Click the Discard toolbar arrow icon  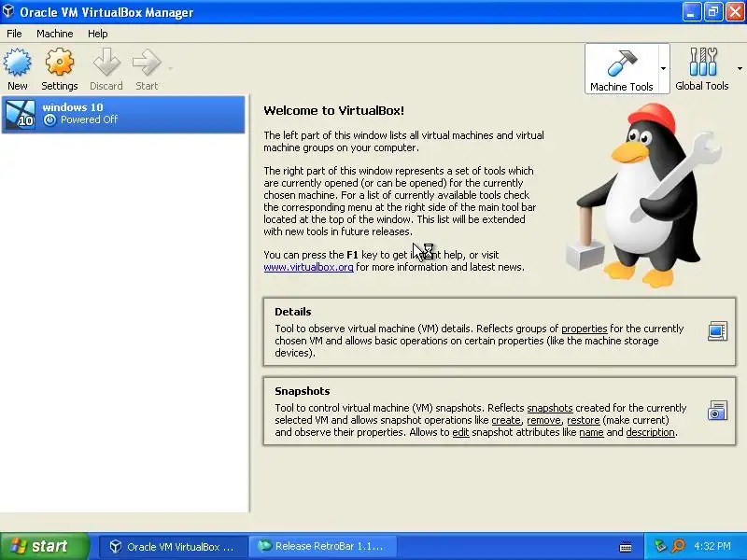point(106,63)
